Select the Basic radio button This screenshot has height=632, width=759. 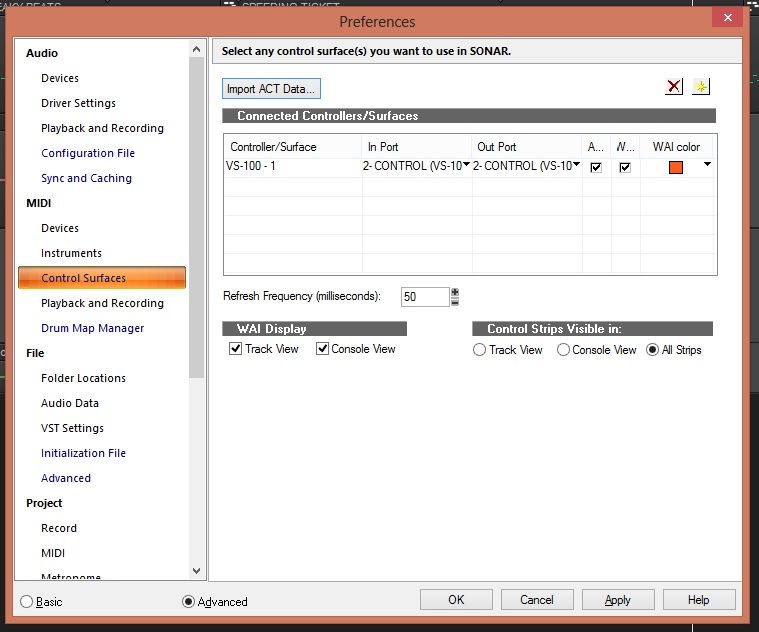(27, 601)
